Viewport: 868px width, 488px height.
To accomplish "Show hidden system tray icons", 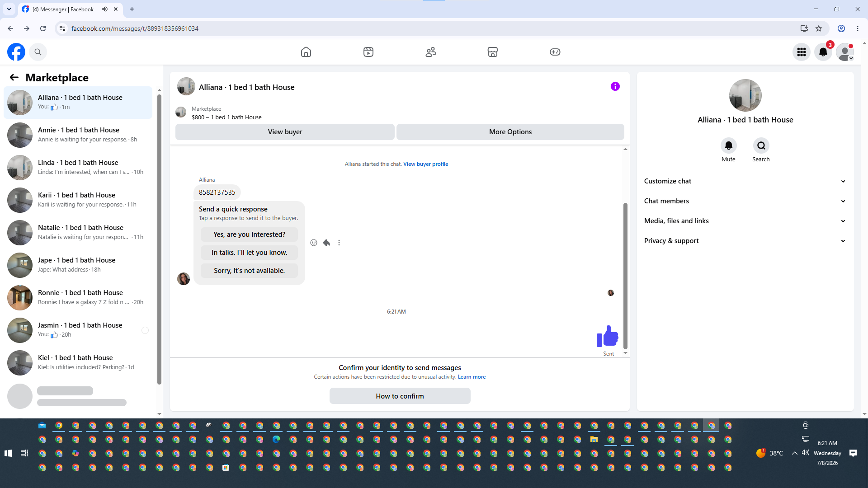I will 794,453.
